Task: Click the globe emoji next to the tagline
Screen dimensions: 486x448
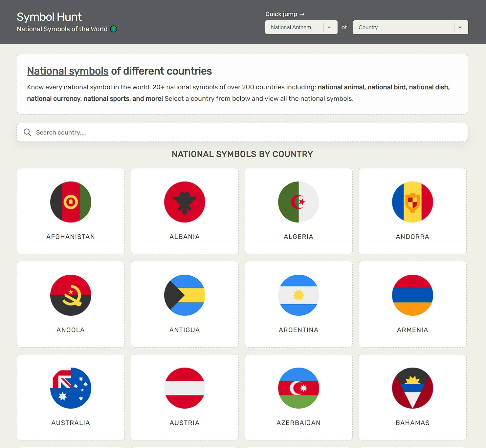Action: (114, 29)
